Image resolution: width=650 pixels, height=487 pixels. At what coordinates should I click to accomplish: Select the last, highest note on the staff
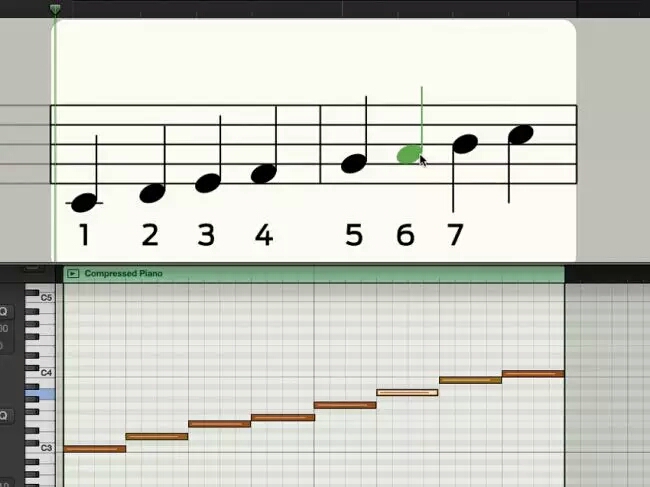click(x=521, y=134)
